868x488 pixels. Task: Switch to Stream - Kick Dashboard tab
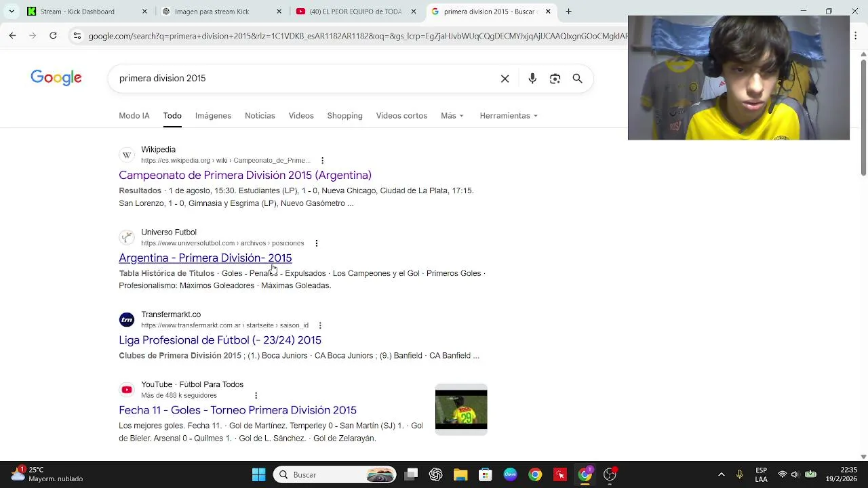pyautogui.click(x=77, y=12)
